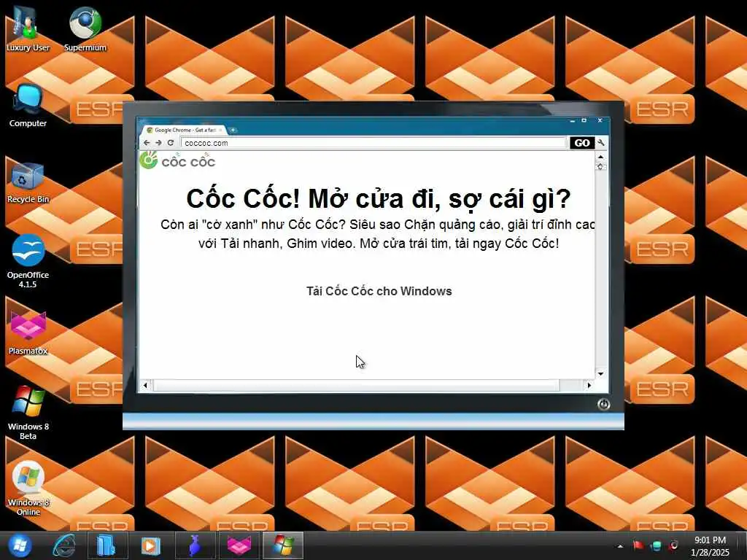Click the active Windows flag taskbar icon
747x560 pixels.
(x=283, y=545)
